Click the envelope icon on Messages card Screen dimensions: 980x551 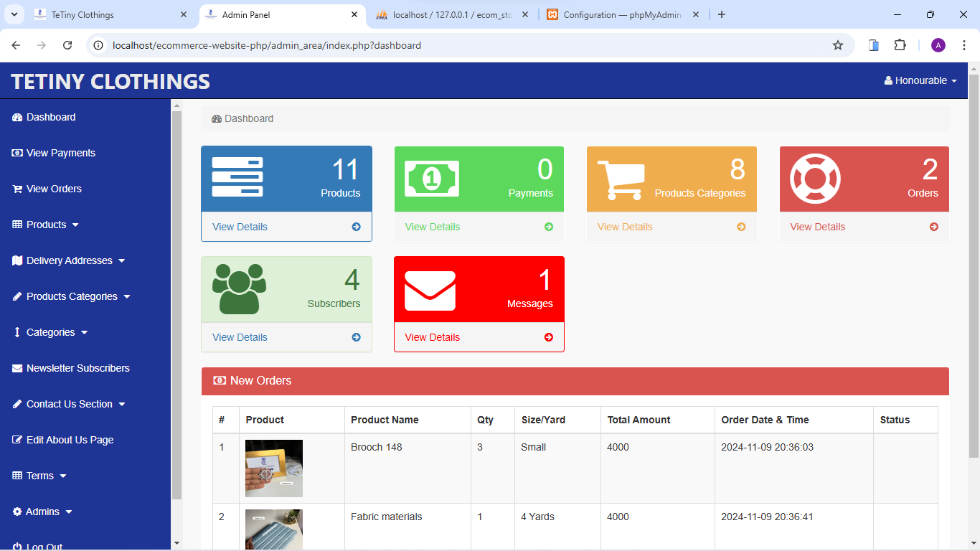(430, 291)
